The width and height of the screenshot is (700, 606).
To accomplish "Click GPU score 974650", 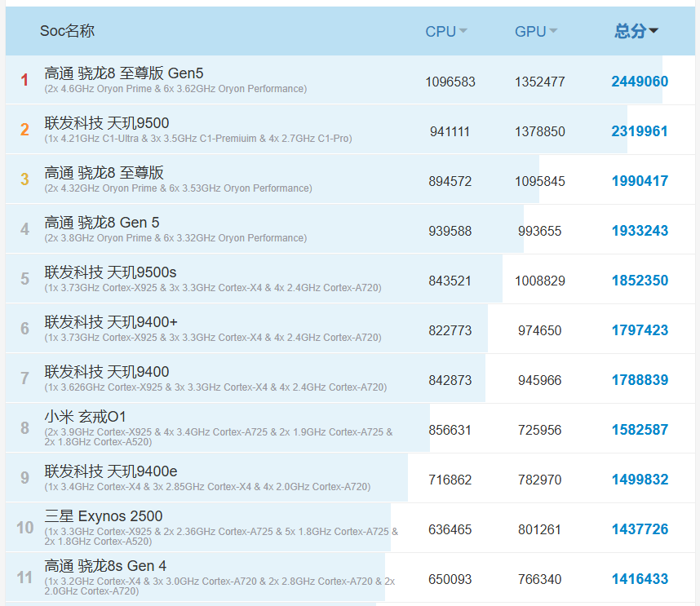I will (540, 330).
